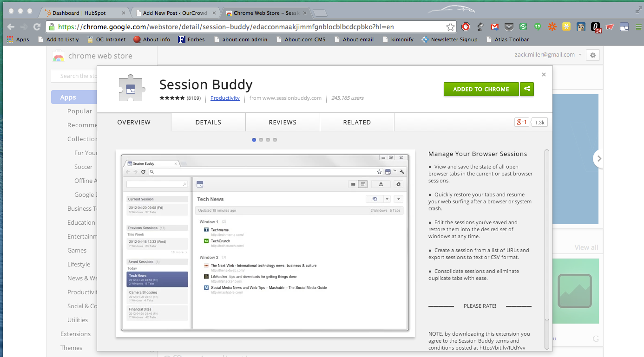Click the browser forward arrow
Screen dimensions: 644x357
tap(24, 27)
